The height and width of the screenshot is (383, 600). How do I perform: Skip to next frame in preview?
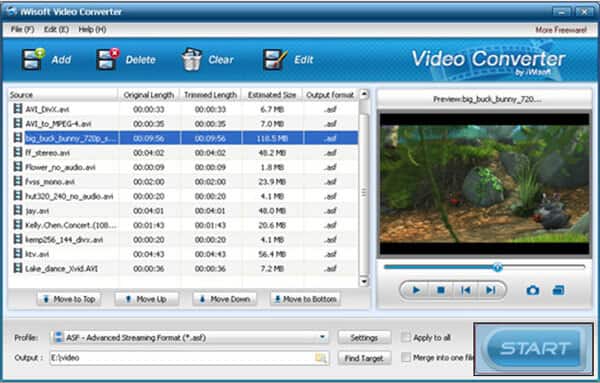[x=491, y=290]
